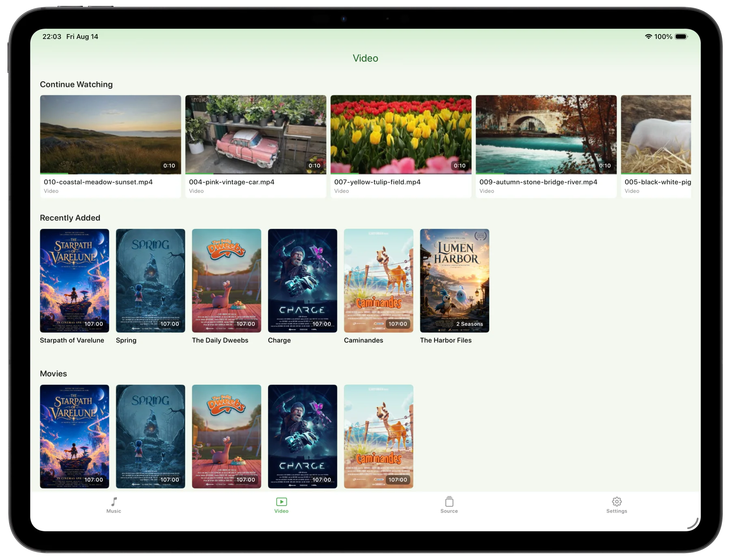Screen dimensions: 731x560
Task: Click the 004-pink-vintage-car.mp4 title
Action: point(231,182)
